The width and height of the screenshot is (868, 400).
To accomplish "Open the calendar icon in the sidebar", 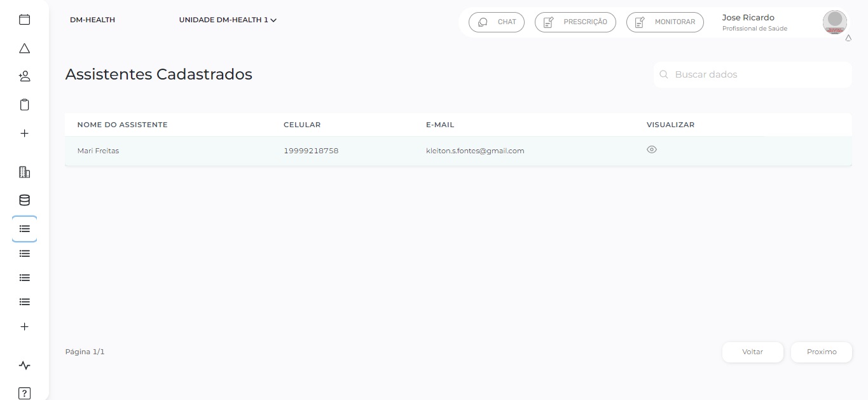I will click(24, 20).
